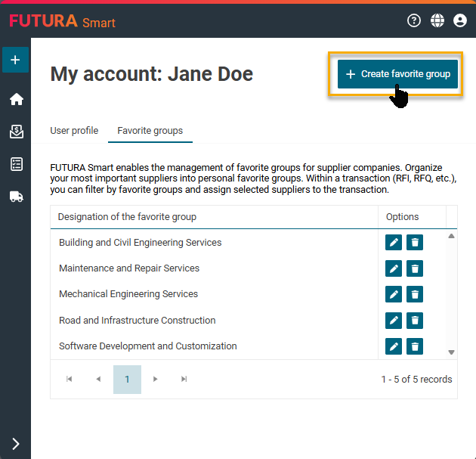Open the truck suppliers sidebar icon
Screen dimensions: 476x459
click(x=16, y=196)
